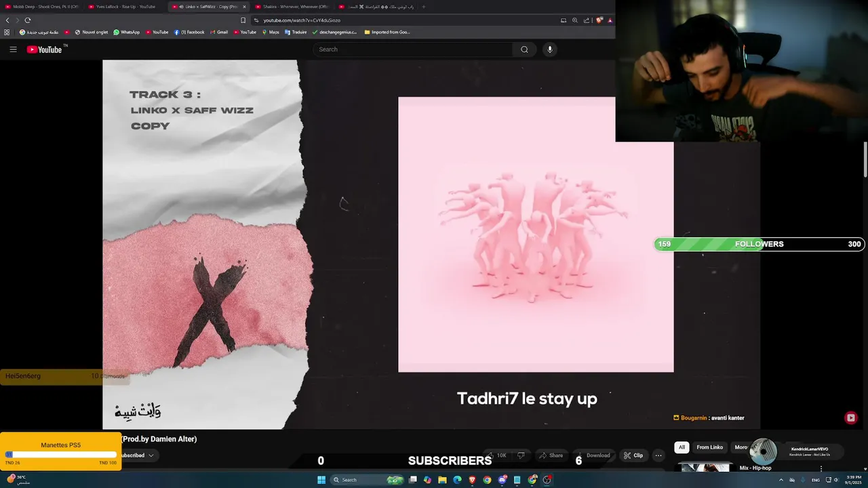868x488 pixels.
Task: Open the Maps bookmark
Action: tap(271, 32)
